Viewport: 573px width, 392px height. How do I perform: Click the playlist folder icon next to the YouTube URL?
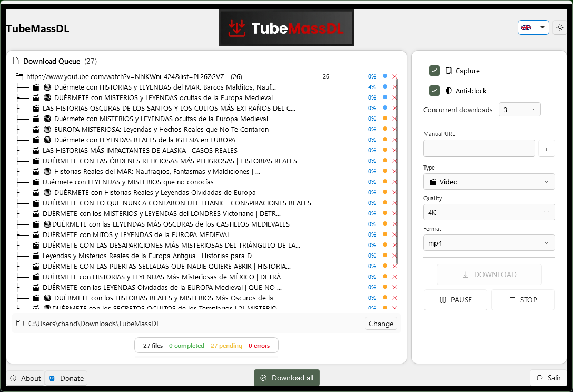coord(19,77)
